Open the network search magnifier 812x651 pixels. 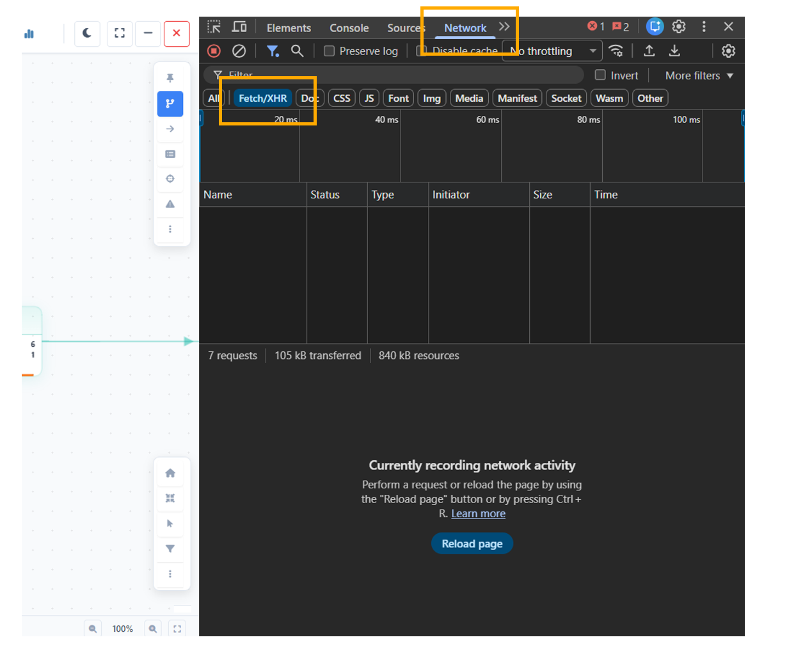click(297, 51)
